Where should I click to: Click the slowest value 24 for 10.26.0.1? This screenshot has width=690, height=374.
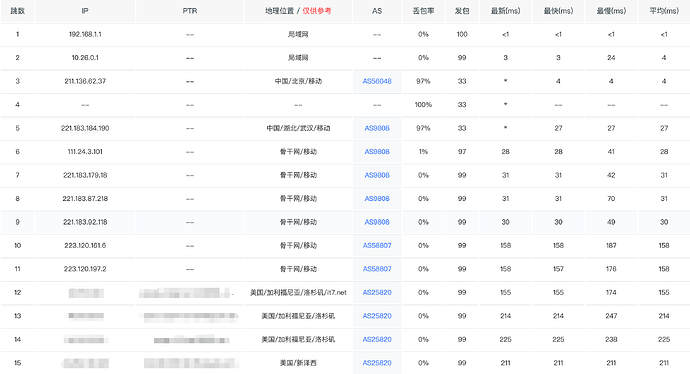611,58
